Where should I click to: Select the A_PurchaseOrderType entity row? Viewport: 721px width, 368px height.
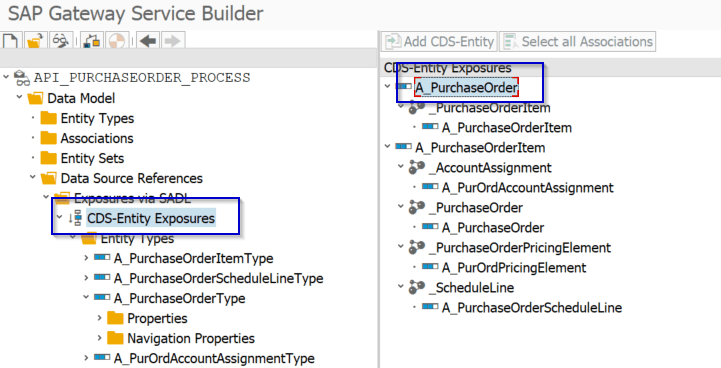point(180,298)
